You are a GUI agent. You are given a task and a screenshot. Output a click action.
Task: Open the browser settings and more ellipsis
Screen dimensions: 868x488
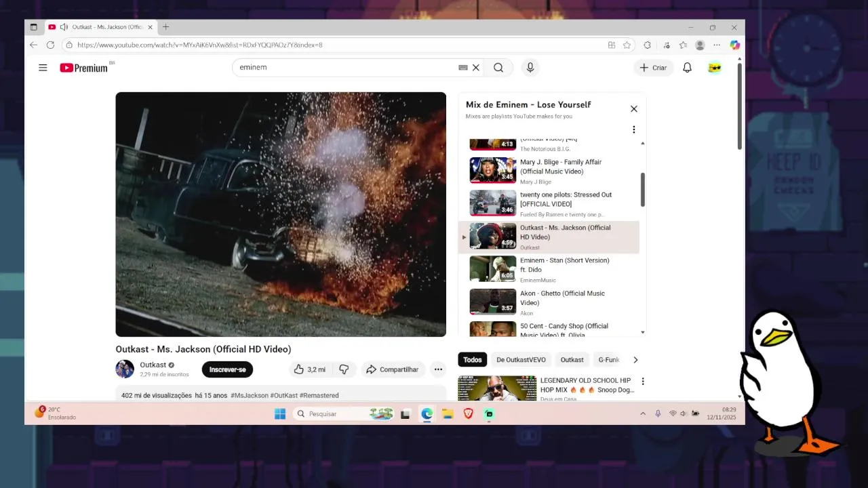717,45
